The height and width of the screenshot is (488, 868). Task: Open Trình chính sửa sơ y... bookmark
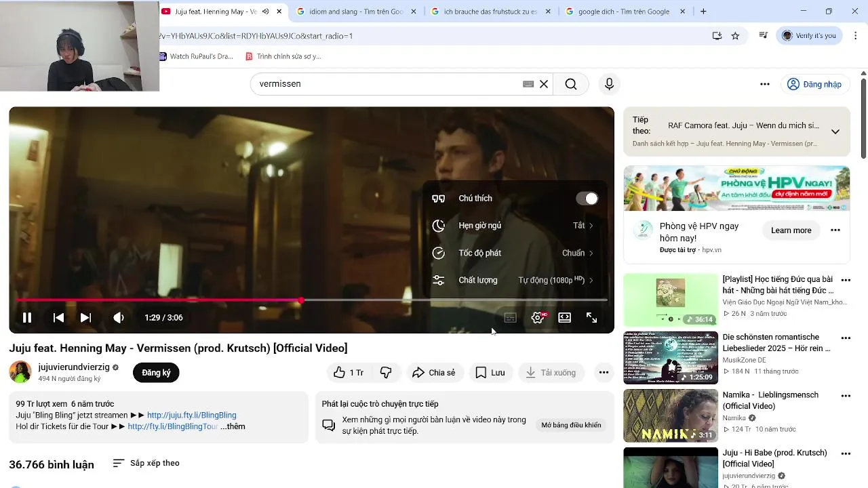pos(283,56)
